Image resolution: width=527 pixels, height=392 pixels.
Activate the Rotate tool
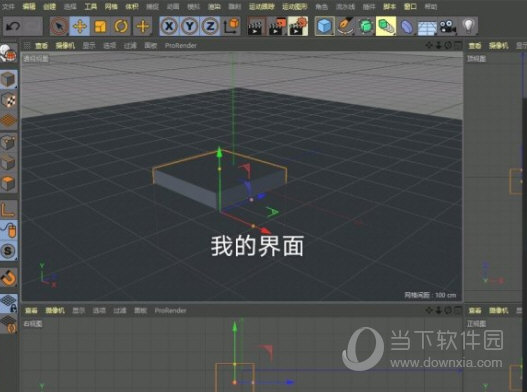pyautogui.click(x=121, y=26)
